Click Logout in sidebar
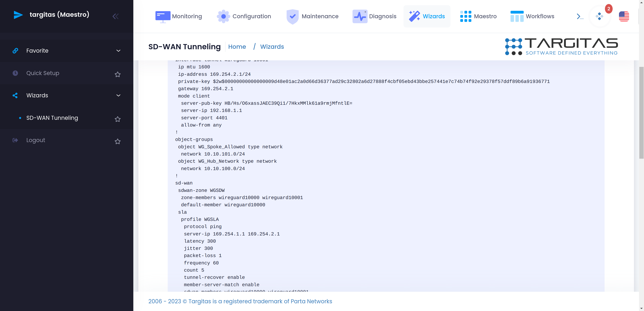This screenshot has width=644, height=311. [36, 140]
